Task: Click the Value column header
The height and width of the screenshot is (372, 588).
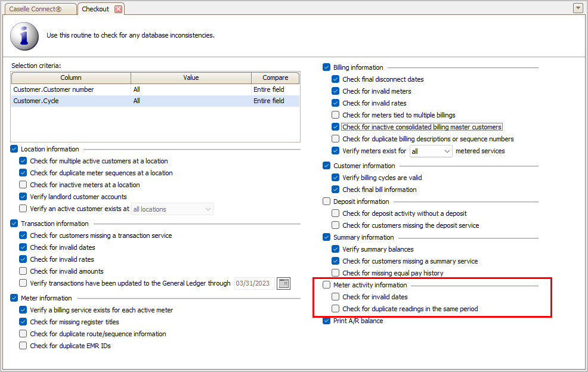Action: 191,77
